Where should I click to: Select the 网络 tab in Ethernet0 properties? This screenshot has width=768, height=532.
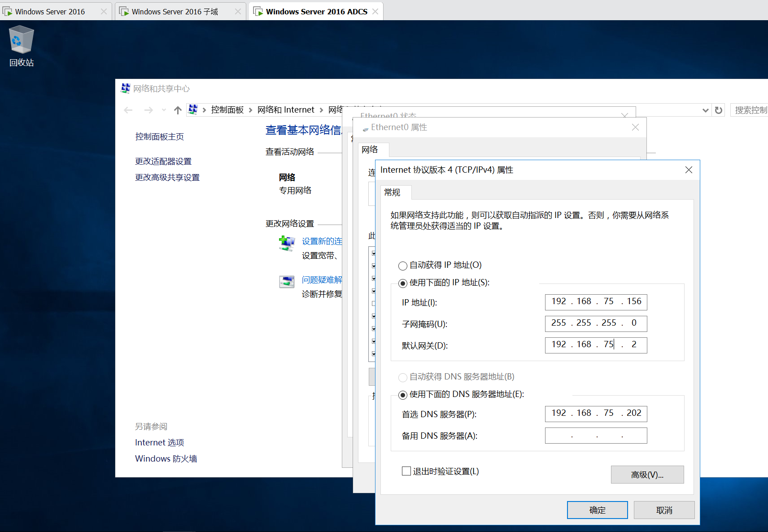click(373, 150)
